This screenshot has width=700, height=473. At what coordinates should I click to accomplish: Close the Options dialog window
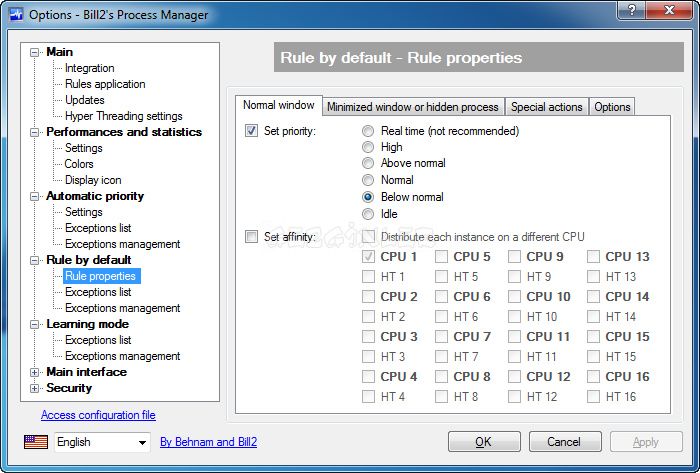(669, 10)
